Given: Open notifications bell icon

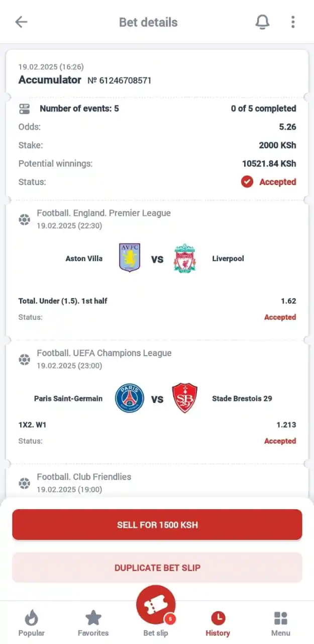Looking at the screenshot, I should pyautogui.click(x=262, y=22).
